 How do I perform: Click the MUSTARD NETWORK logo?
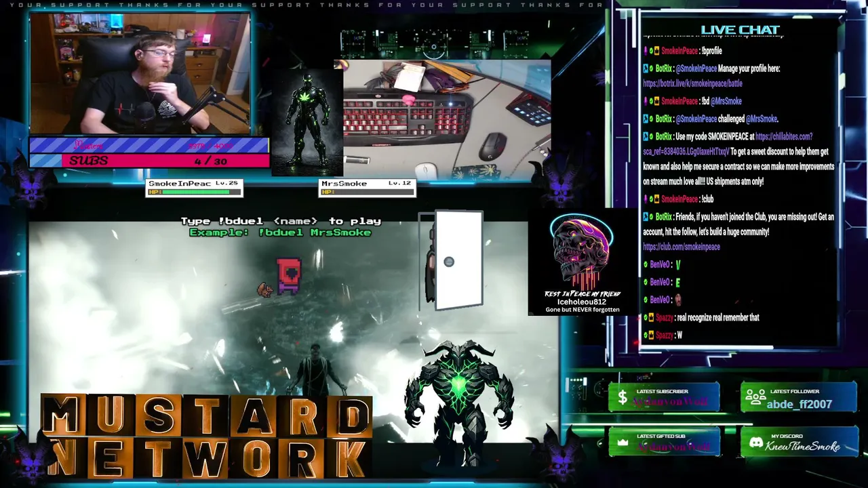click(x=206, y=435)
